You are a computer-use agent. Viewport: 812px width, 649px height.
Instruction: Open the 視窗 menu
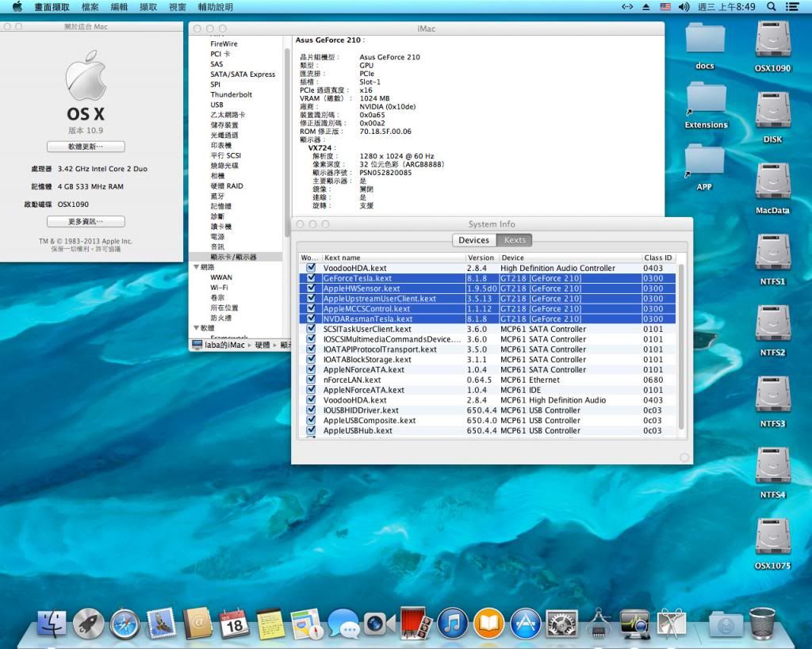point(177,6)
